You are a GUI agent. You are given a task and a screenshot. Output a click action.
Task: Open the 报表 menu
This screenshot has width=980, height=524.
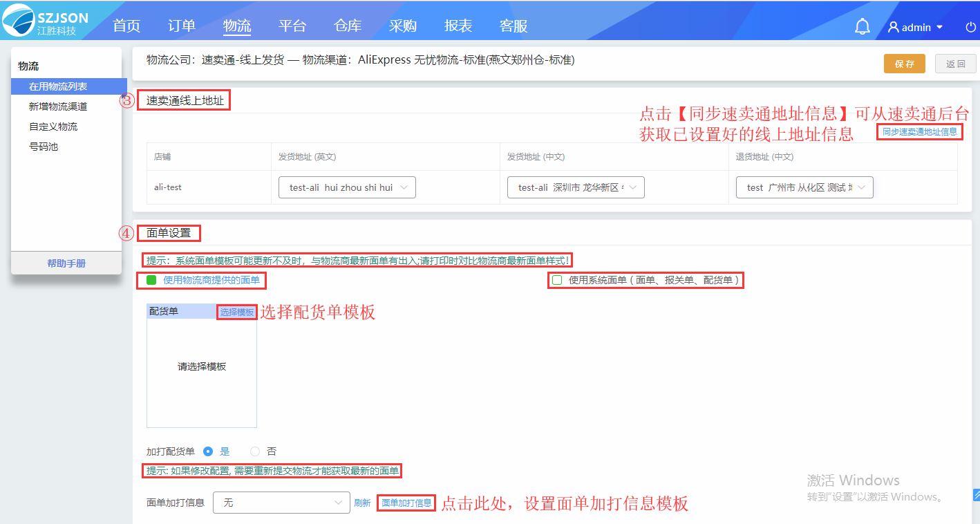click(x=458, y=26)
